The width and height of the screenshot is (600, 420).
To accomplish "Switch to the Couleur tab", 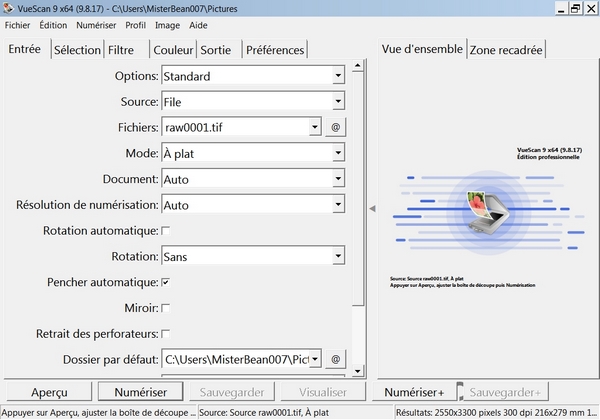I will [x=173, y=50].
